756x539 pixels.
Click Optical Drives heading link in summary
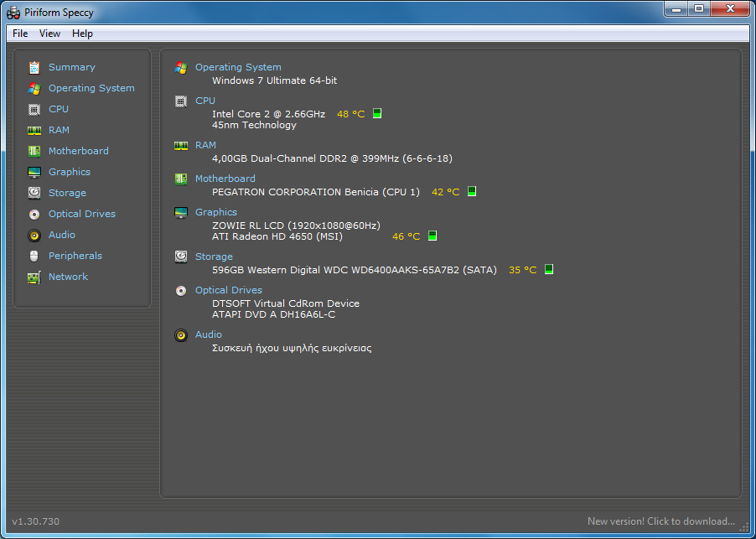(229, 290)
